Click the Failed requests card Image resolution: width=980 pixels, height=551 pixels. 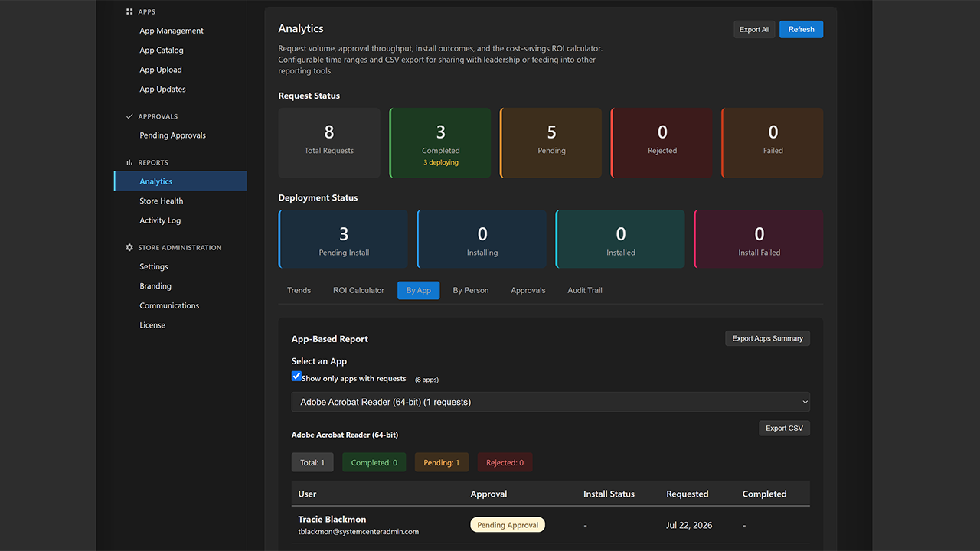[773, 143]
